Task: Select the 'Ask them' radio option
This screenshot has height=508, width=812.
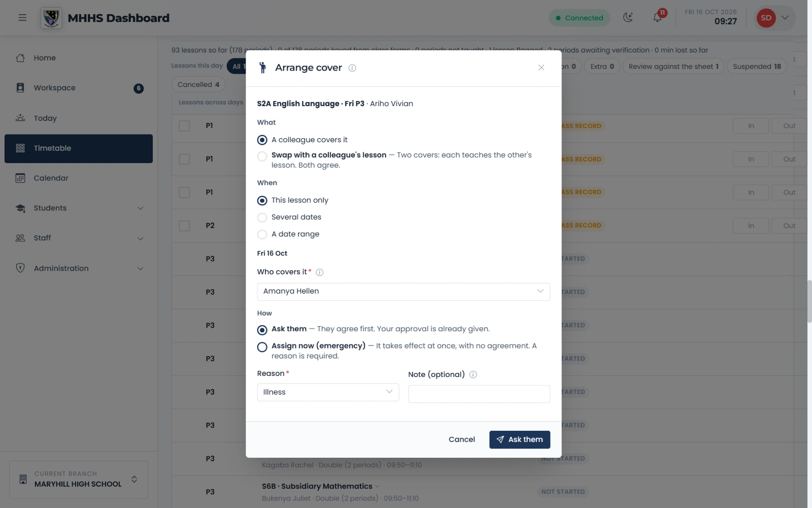Action: 262,330
